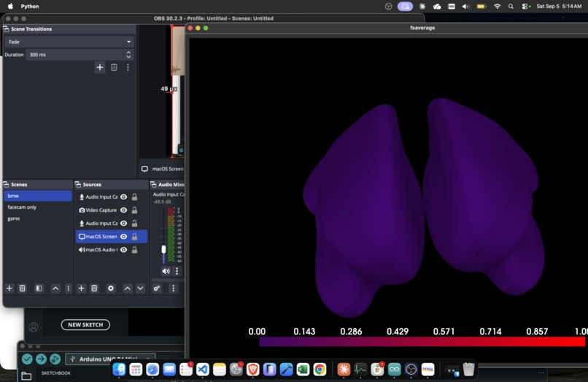Viewport: 588px width, 382px height.
Task: Click the Audio Mixer panel dock icon
Action: pos(153,185)
